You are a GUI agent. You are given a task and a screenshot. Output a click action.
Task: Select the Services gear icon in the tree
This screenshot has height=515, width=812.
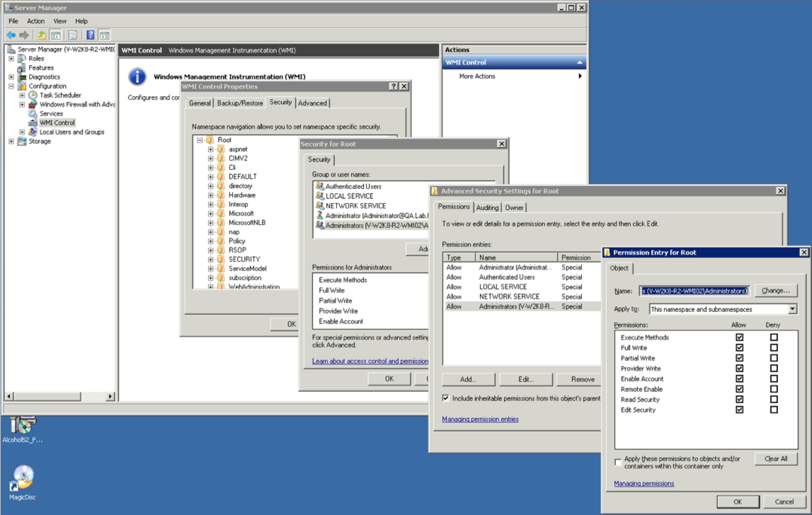(x=33, y=114)
